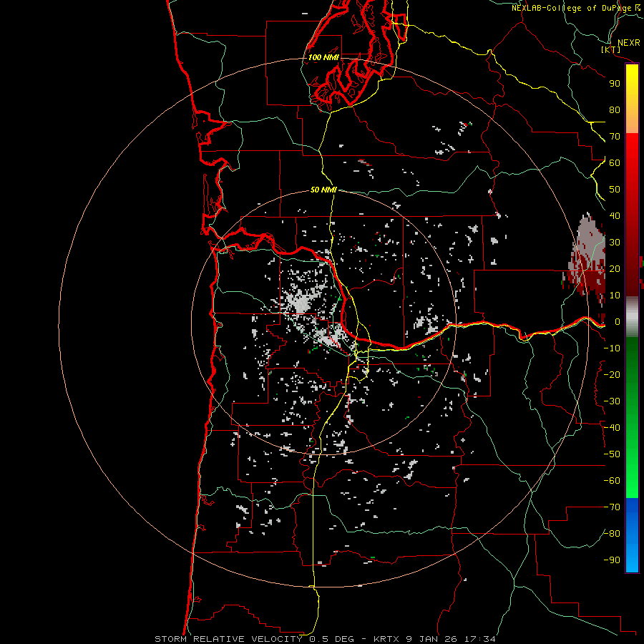The image size is (644, 644).
Task: Click the "NEXR" label above the color bar
Action: [x=629, y=43]
